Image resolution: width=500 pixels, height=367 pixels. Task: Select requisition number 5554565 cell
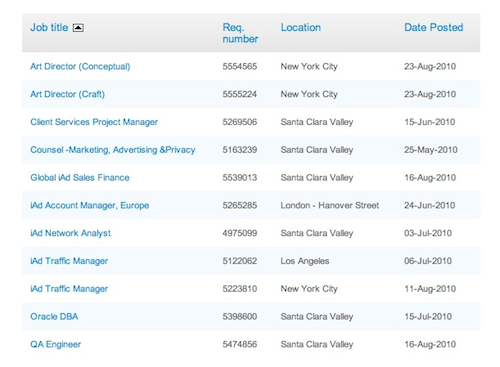click(240, 66)
